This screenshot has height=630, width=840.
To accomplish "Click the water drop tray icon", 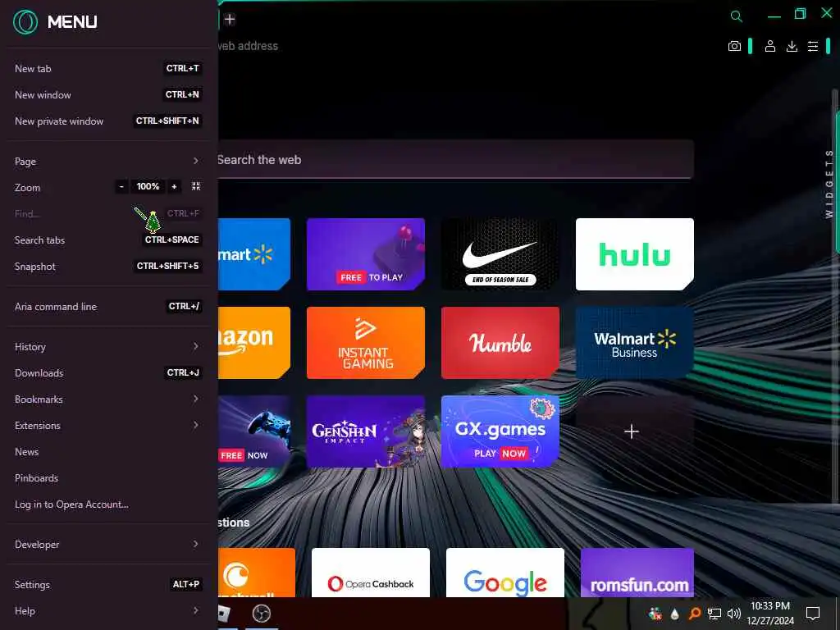I will point(674,614).
